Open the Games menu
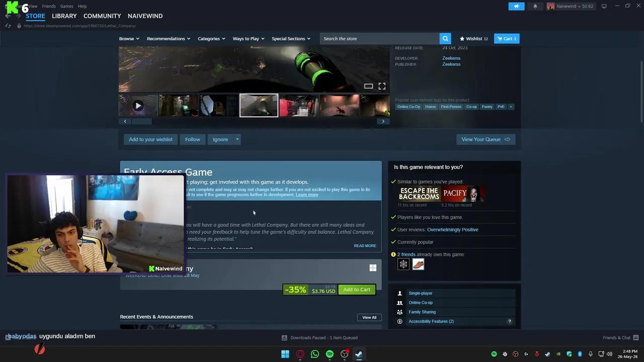The image size is (644, 362). (66, 6)
